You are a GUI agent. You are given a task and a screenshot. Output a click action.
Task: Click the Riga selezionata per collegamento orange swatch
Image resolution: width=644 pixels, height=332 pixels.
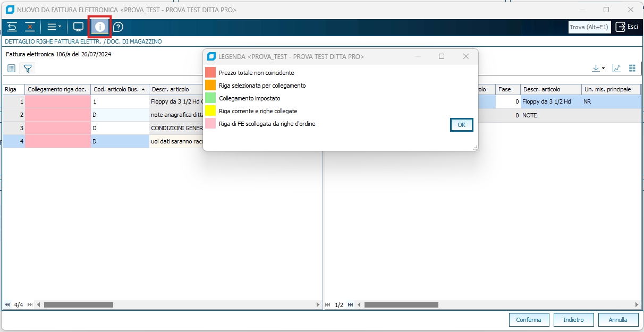tap(210, 85)
